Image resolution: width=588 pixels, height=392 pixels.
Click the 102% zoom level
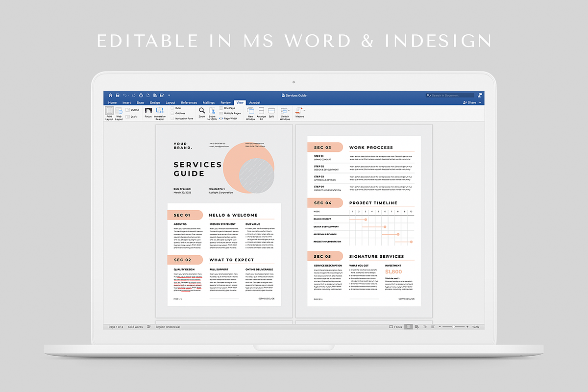click(476, 327)
